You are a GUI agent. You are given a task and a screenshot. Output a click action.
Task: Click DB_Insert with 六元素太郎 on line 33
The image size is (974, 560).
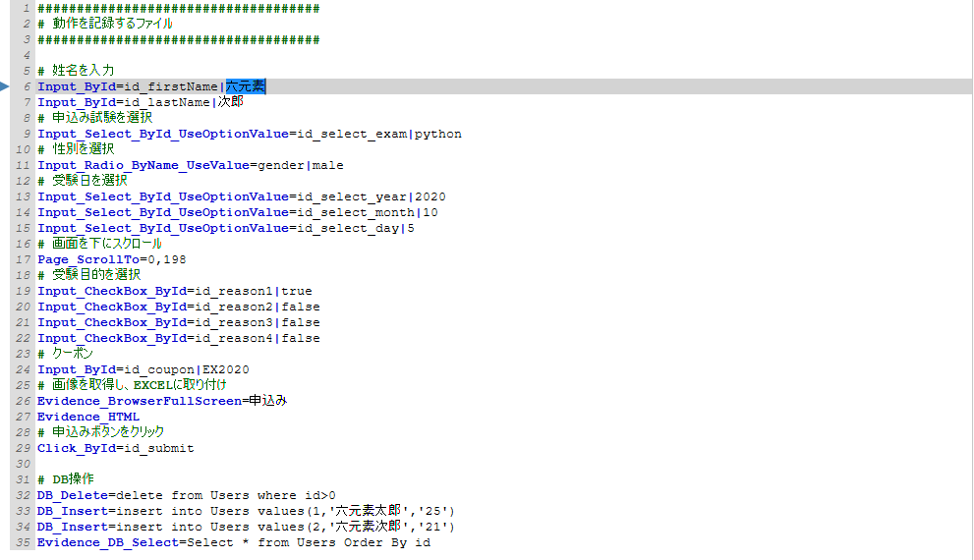tap(246, 511)
